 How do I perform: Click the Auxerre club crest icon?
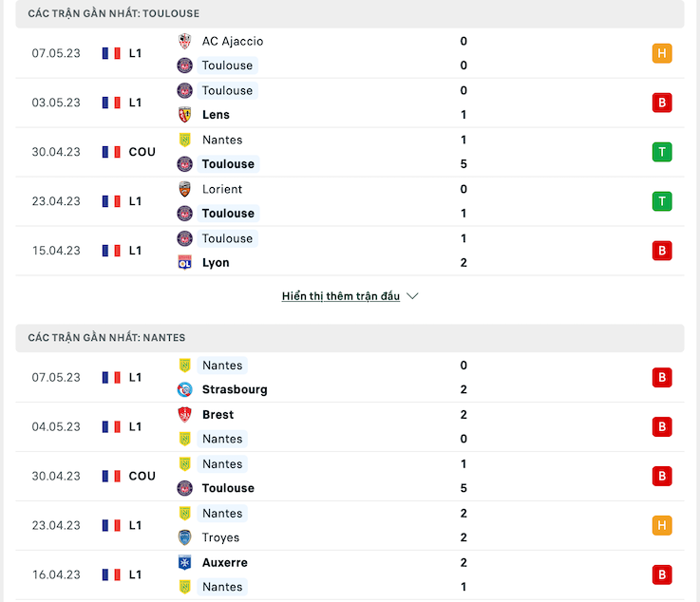click(x=184, y=563)
